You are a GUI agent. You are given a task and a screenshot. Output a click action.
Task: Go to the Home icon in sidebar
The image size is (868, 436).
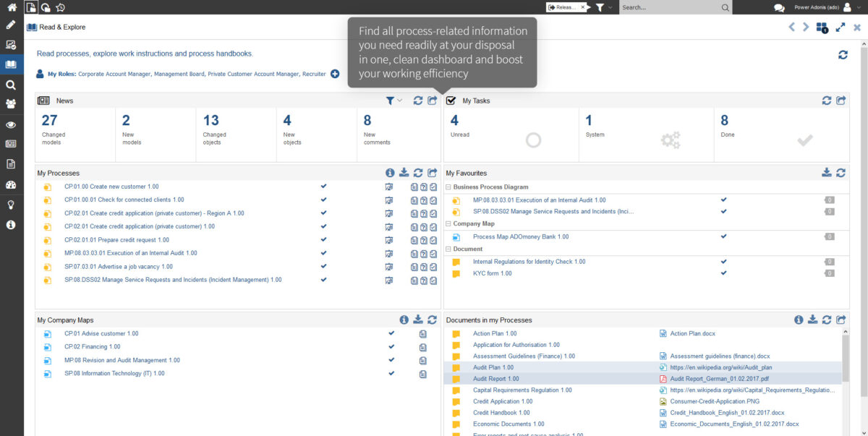(11, 7)
